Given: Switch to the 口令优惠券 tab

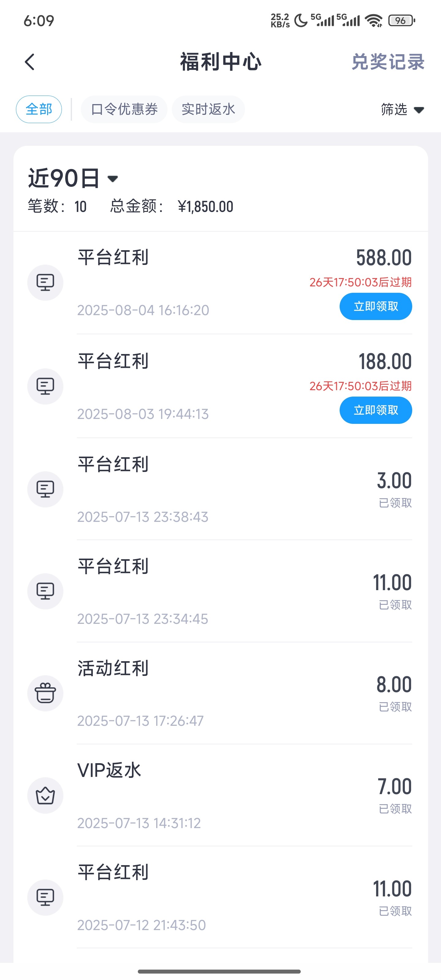Looking at the screenshot, I should click(124, 110).
